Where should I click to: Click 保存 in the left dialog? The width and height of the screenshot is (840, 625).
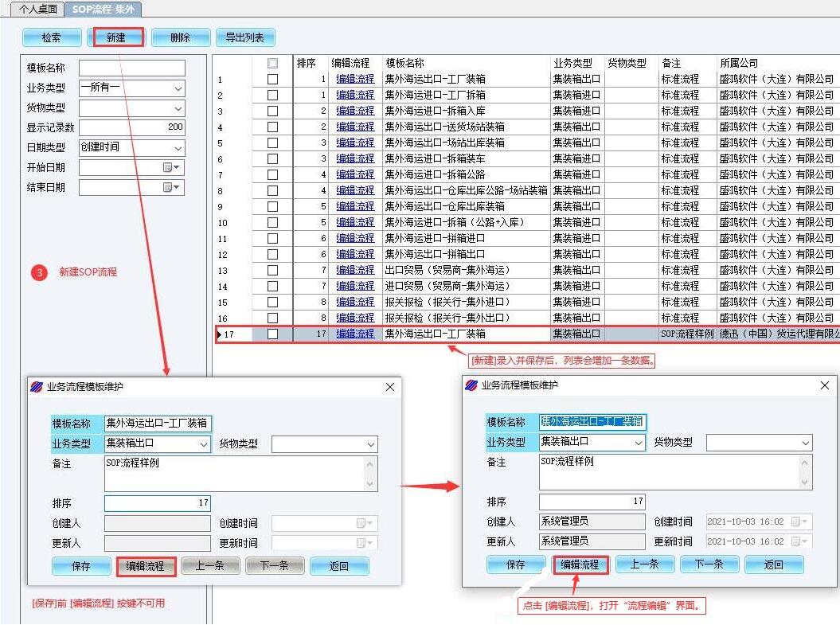pyautogui.click(x=80, y=566)
